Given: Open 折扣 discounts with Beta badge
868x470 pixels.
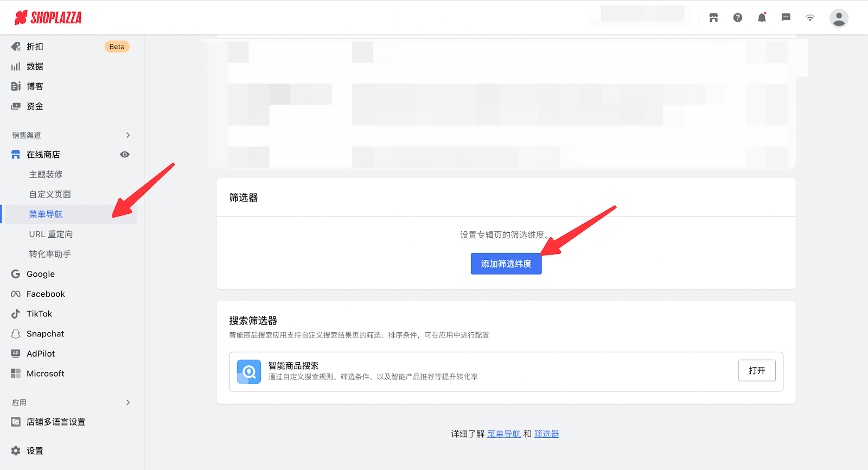Looking at the screenshot, I should pyautogui.click(x=35, y=47).
